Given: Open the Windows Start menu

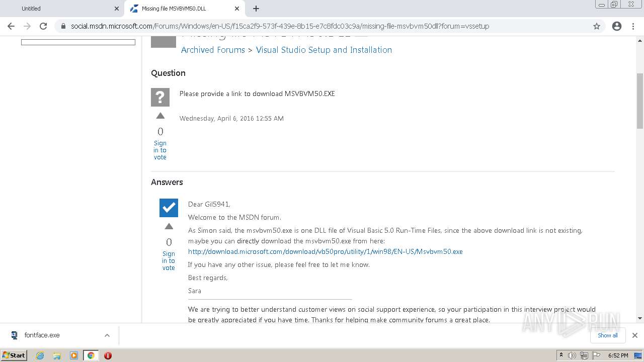Looking at the screenshot, I should 14,355.
